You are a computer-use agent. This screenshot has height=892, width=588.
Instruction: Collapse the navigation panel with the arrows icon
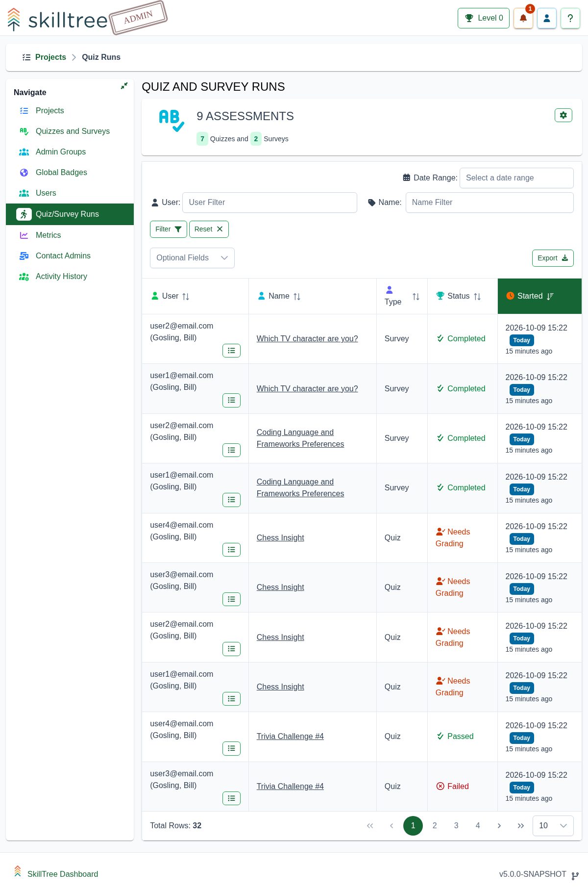coord(124,86)
